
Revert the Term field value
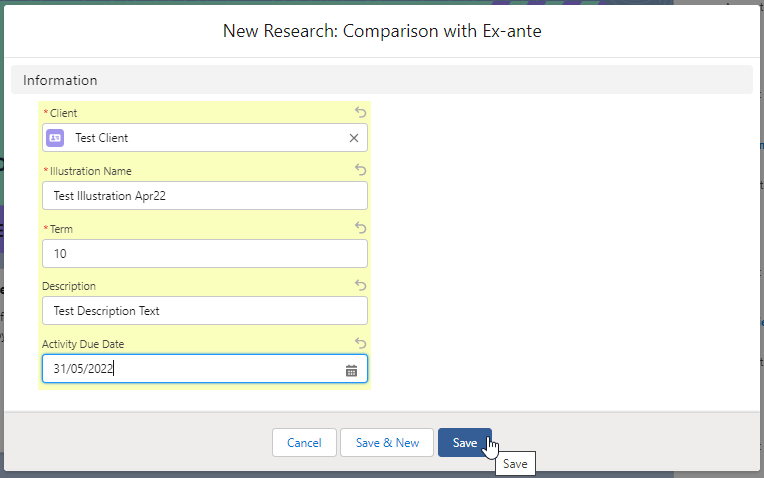tap(360, 228)
